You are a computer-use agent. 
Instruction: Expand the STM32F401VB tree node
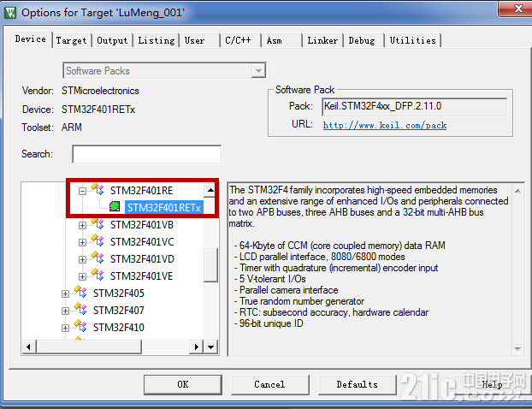tap(82, 225)
